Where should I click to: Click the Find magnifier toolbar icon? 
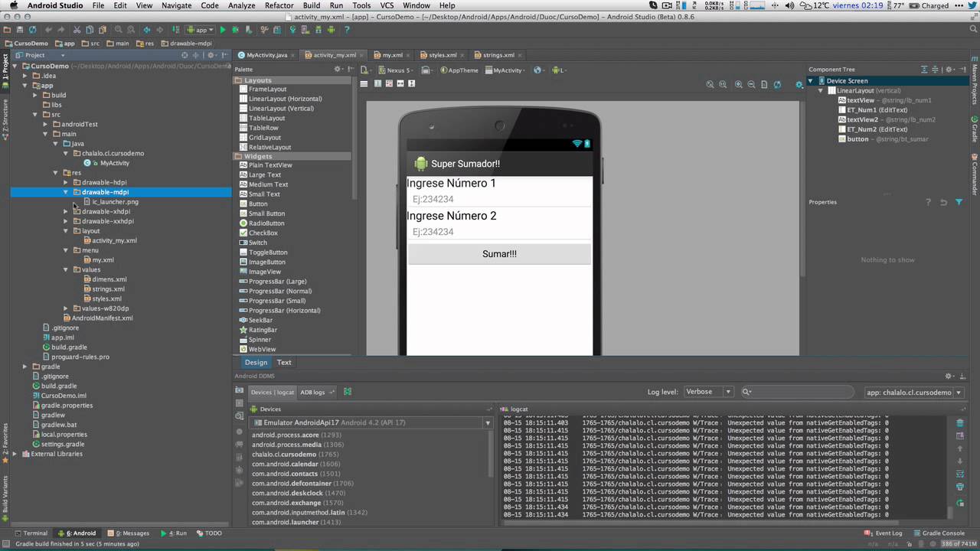click(118, 30)
